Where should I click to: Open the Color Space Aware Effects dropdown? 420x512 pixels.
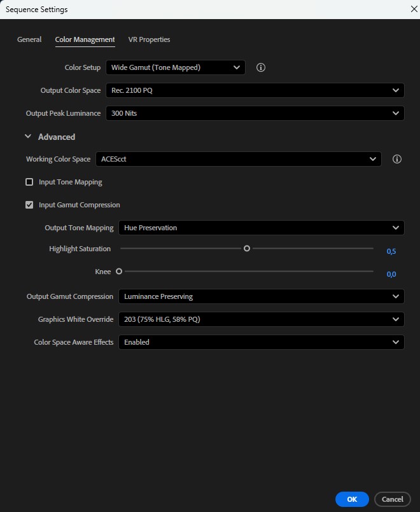(x=261, y=342)
